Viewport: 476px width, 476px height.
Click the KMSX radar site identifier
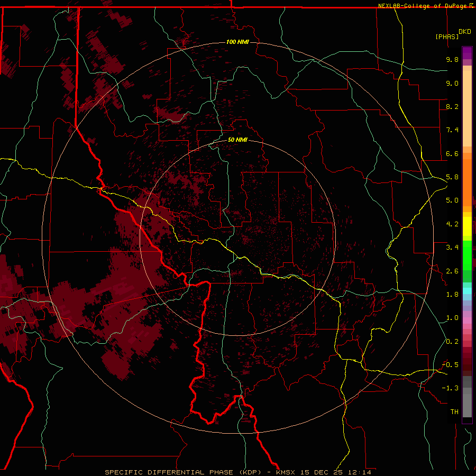(286, 472)
